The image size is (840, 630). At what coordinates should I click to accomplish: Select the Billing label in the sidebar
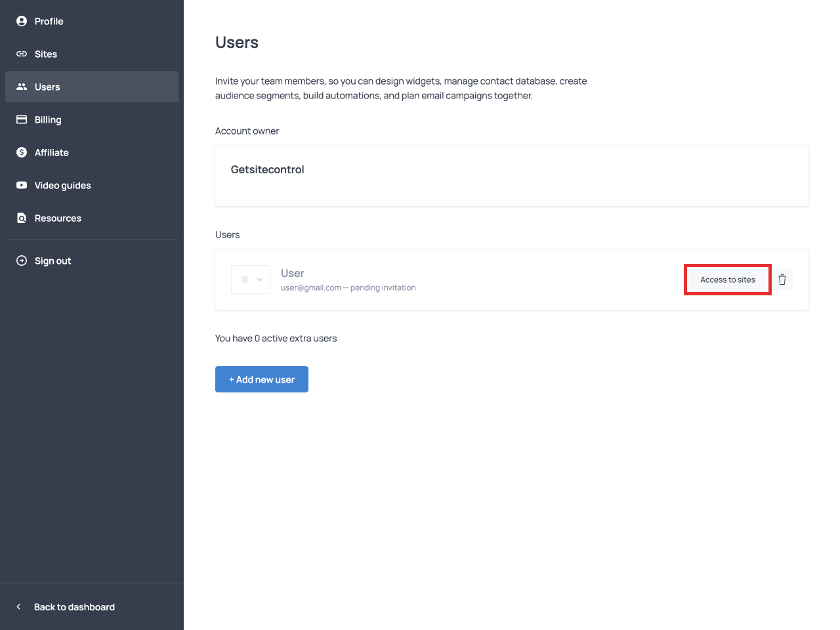(48, 119)
